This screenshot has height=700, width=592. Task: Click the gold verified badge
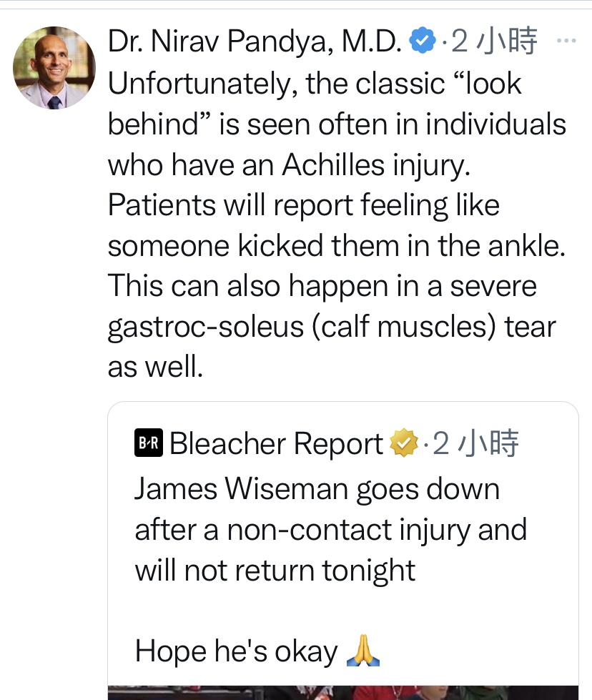[403, 445]
